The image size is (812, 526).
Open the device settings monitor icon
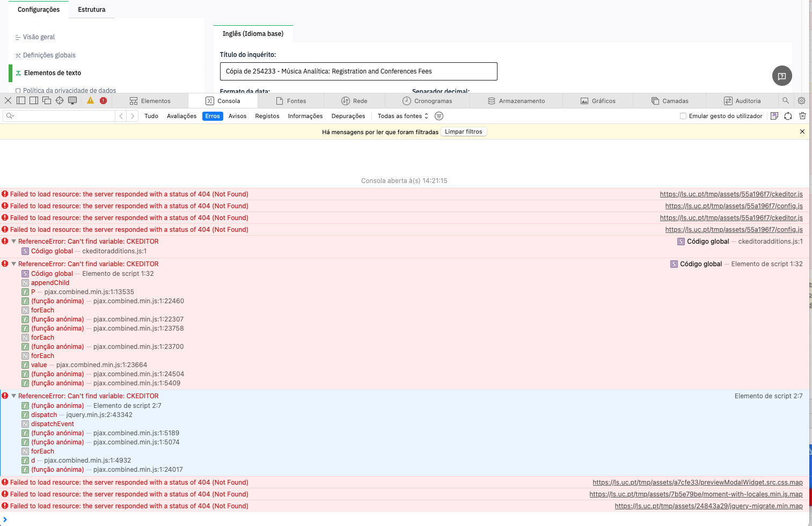click(x=72, y=100)
